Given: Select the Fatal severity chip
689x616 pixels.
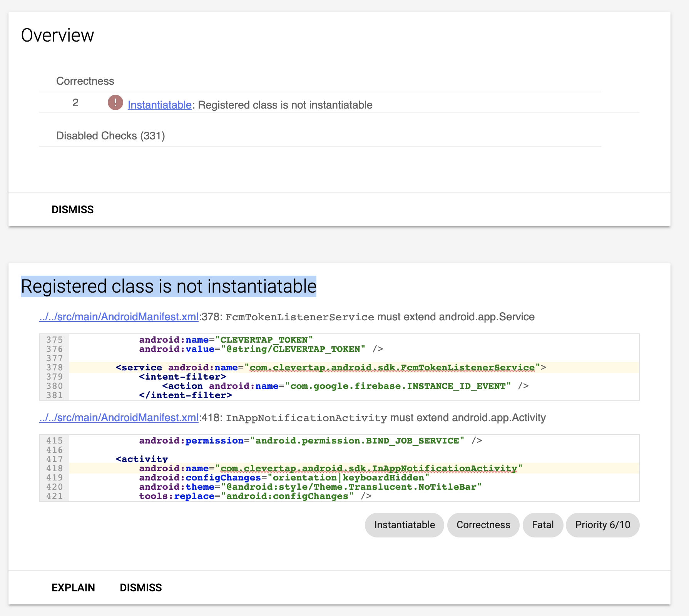Looking at the screenshot, I should point(542,525).
